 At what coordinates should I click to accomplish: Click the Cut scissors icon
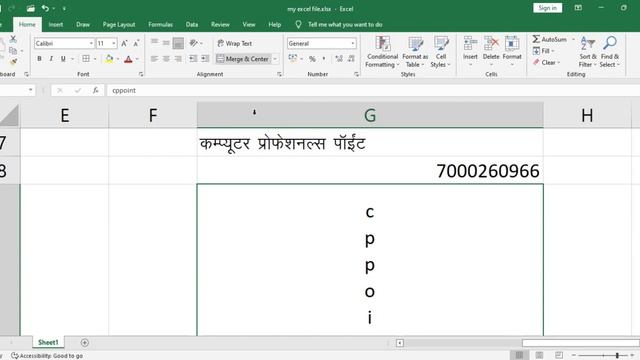pos(13,39)
